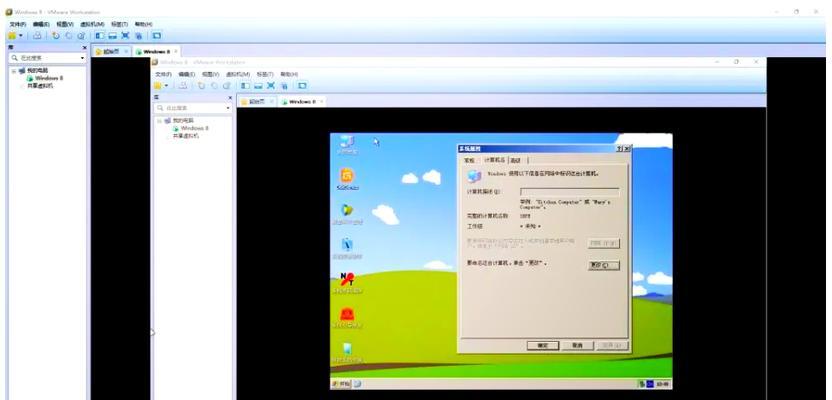Viewport: 832px width, 400px height.
Task: Click the green tray icon in XP taskbar
Action: (642, 384)
